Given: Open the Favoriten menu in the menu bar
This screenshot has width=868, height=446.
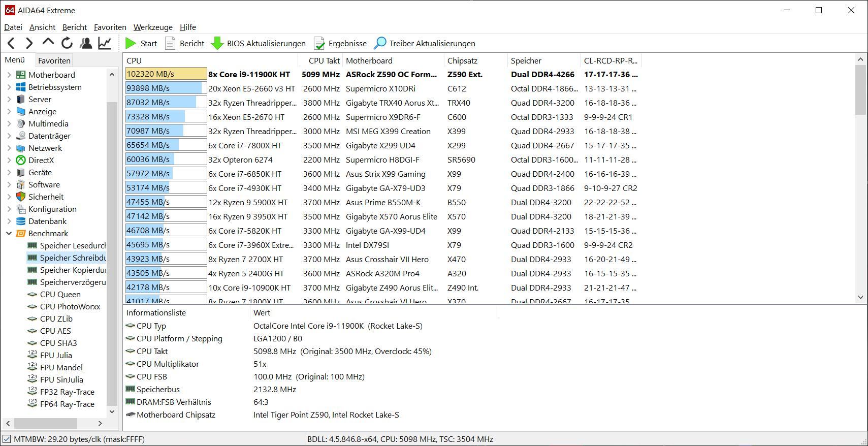Looking at the screenshot, I should tap(110, 27).
